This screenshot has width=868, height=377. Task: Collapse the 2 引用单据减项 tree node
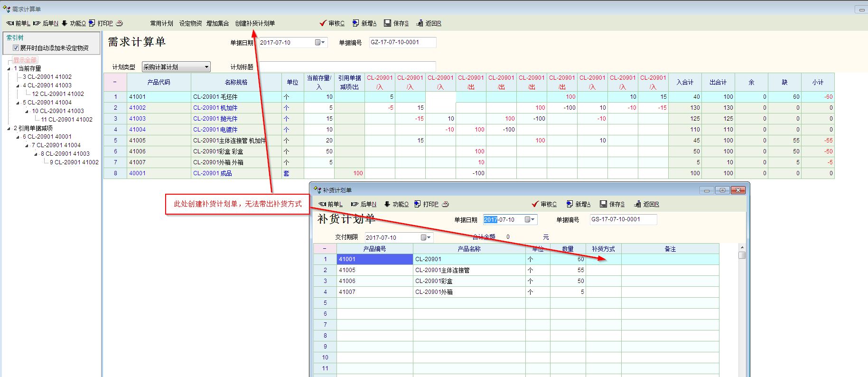(9, 129)
